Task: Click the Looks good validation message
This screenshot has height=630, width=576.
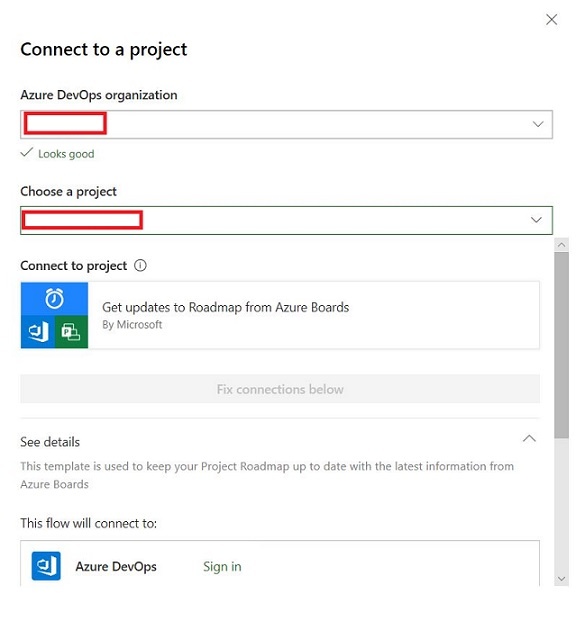Action: tap(57, 153)
